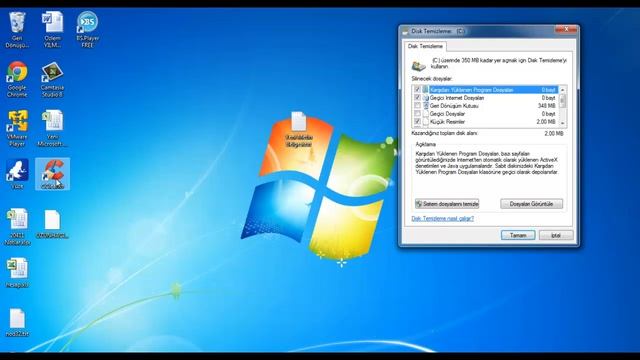Select the Küçük Resimler 2,00 MB row

[486, 122]
